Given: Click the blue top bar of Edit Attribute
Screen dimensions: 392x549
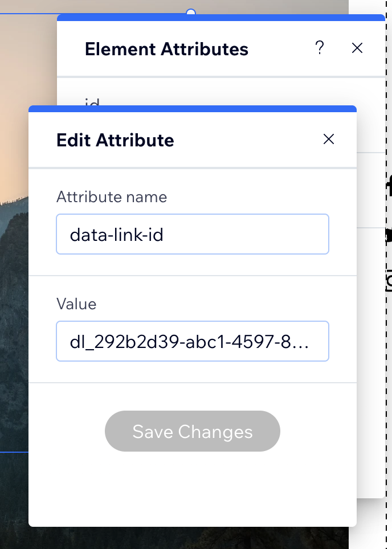Looking at the screenshot, I should pos(192,108).
